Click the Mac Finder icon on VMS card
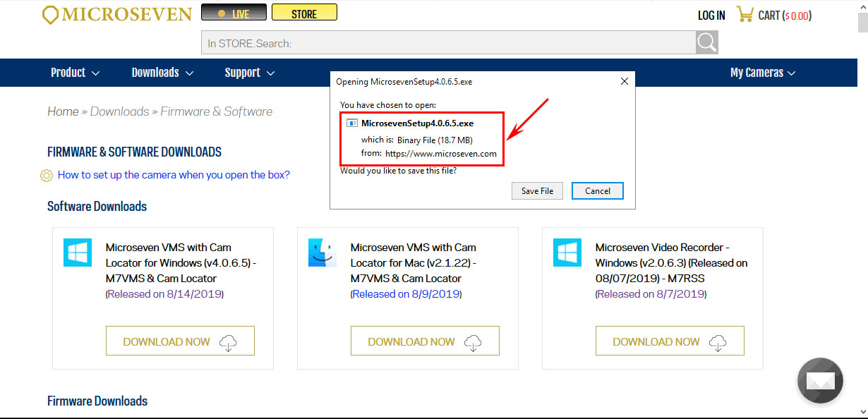This screenshot has height=419, width=868. pyautogui.click(x=323, y=253)
